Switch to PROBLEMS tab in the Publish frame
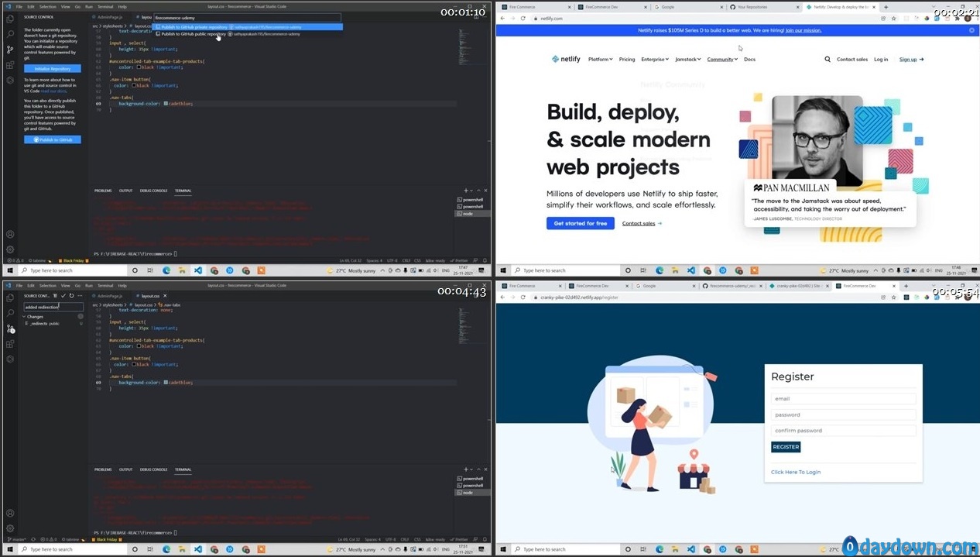The image size is (980, 557). click(x=103, y=191)
